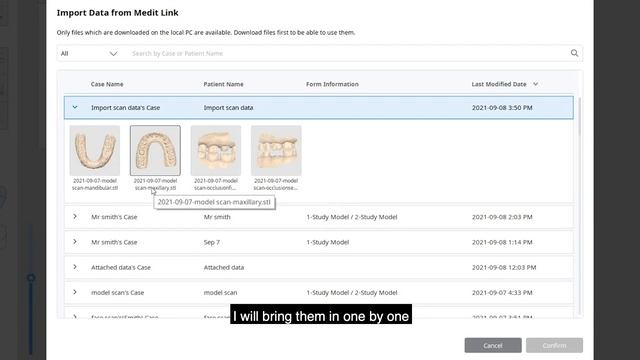Click patient name Sep 7

(x=212, y=242)
